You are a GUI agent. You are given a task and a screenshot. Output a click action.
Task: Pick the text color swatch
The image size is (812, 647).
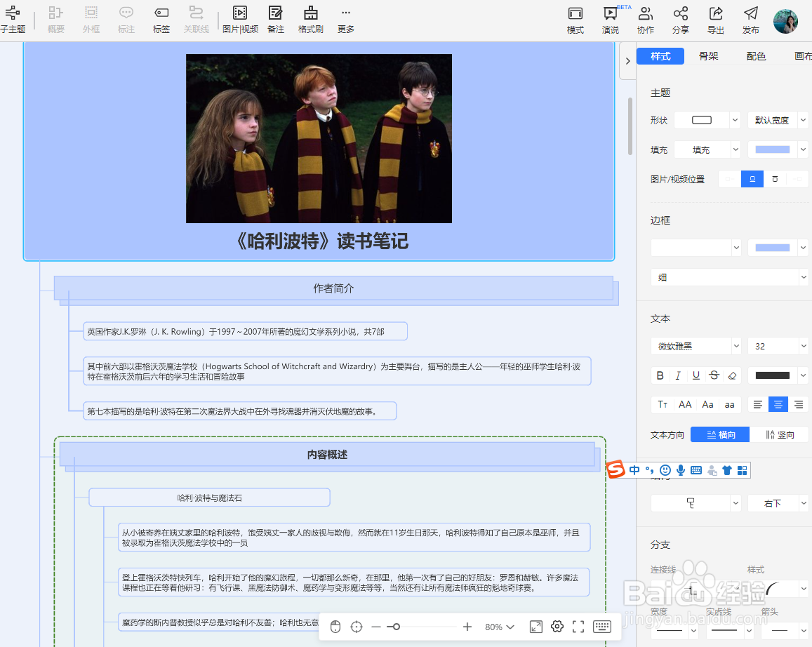tap(772, 375)
